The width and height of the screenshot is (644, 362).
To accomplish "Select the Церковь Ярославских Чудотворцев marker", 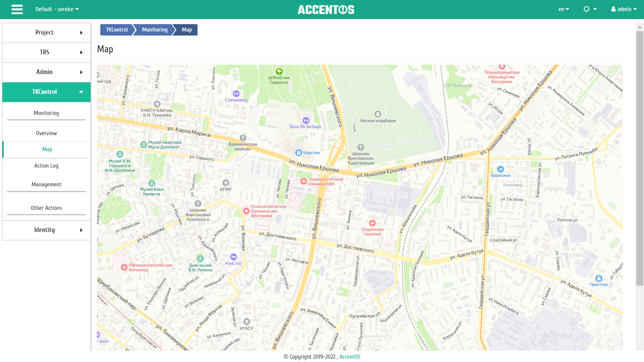I will point(361,147).
